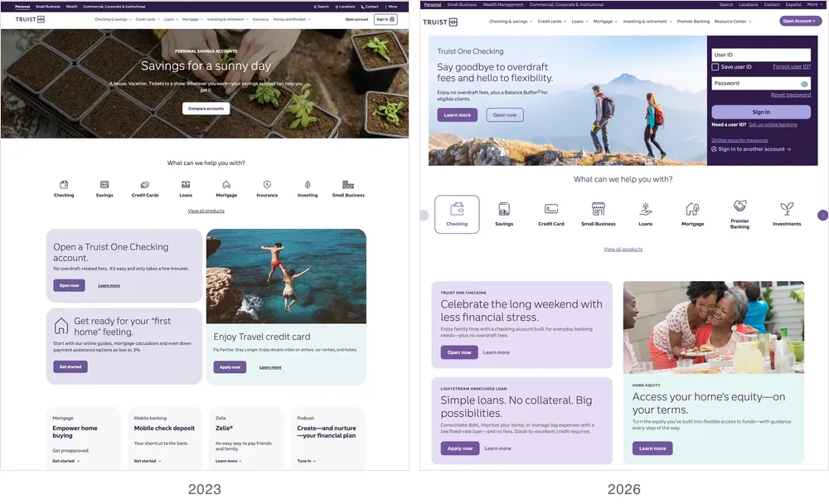Viewport: 829px width, 504px height.
Task: Open Commercial, Corporate & Institutional in 2026 page
Action: click(566, 5)
